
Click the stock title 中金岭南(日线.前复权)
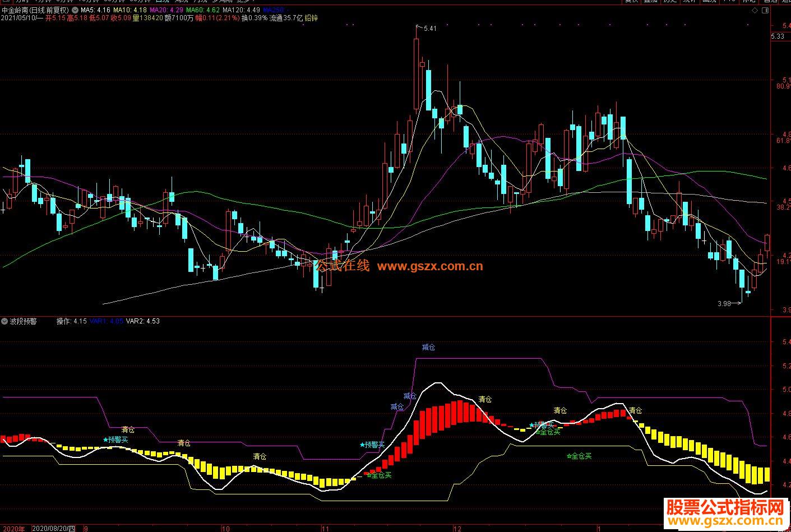[35, 10]
